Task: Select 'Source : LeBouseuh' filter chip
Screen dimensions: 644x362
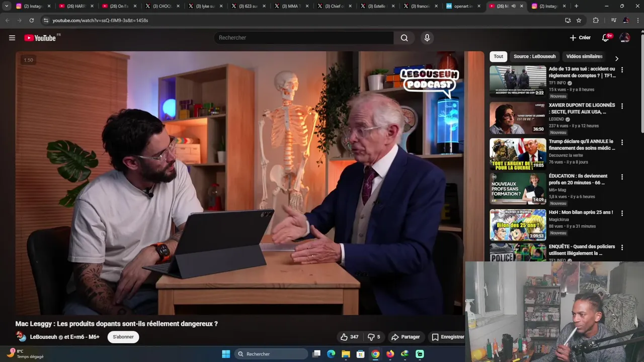Action: pos(534,56)
